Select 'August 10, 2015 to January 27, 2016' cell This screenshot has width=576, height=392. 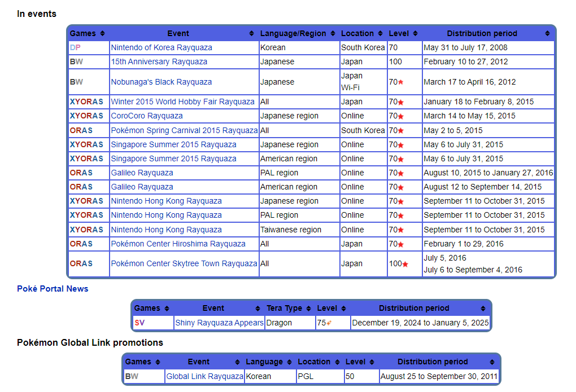pos(488,173)
